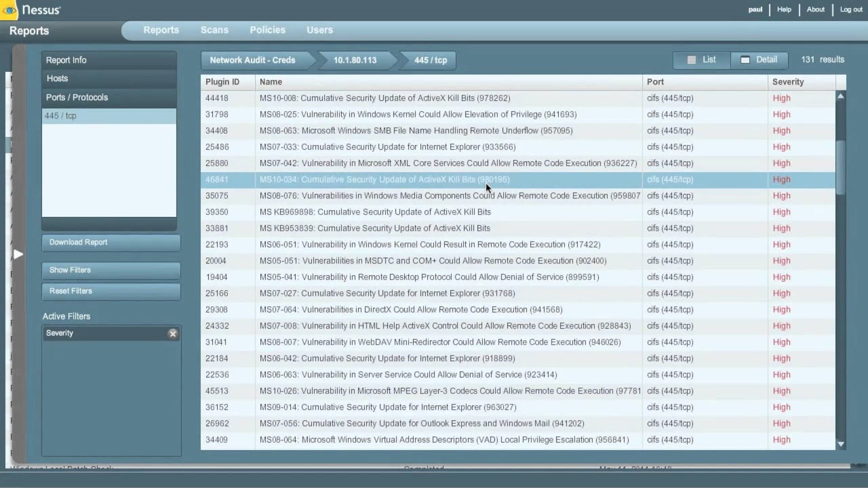Screen dimensions: 868x488
Task: Select row MS05-041 Remote Desktop Protocol
Action: (518, 277)
